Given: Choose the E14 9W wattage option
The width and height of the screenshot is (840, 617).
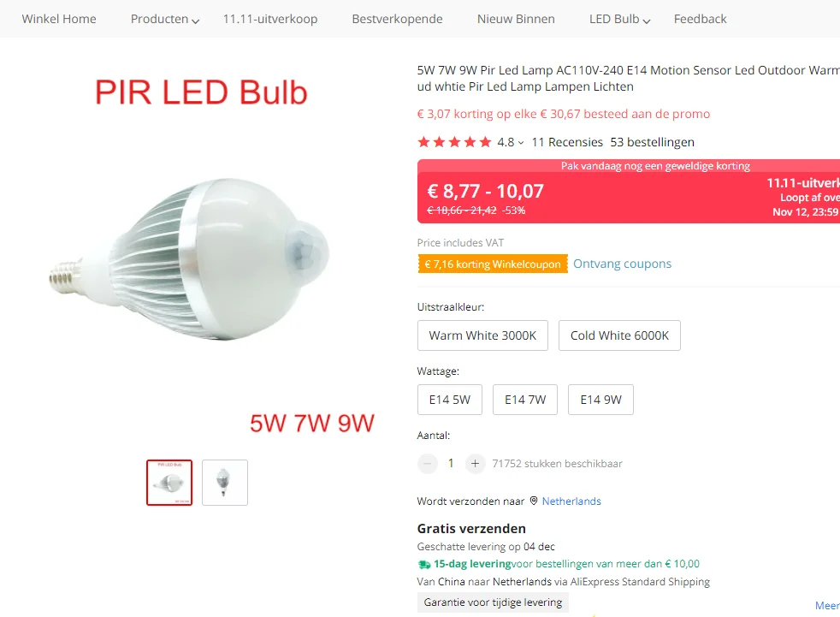Looking at the screenshot, I should click(x=600, y=400).
